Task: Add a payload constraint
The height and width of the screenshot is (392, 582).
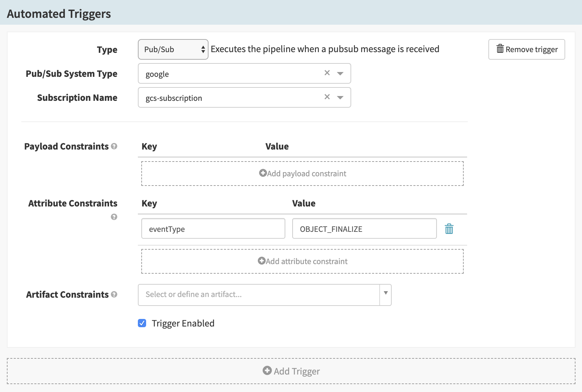Action: coord(302,174)
